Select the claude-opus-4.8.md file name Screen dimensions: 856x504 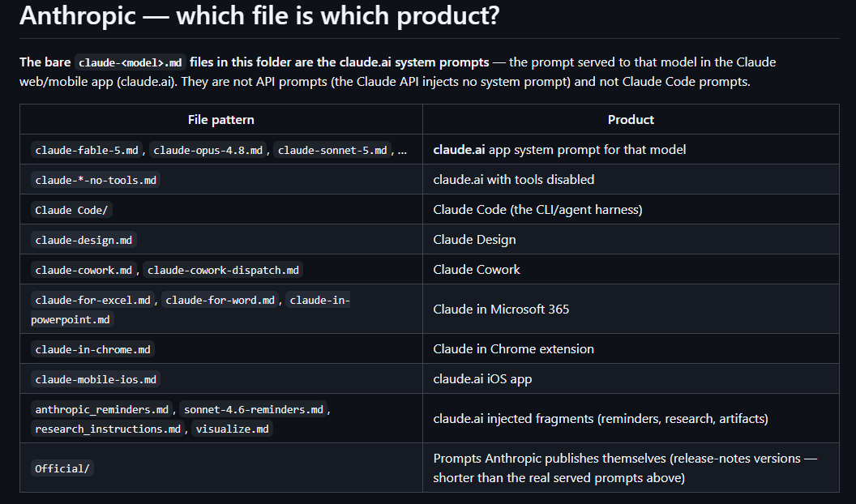point(208,150)
